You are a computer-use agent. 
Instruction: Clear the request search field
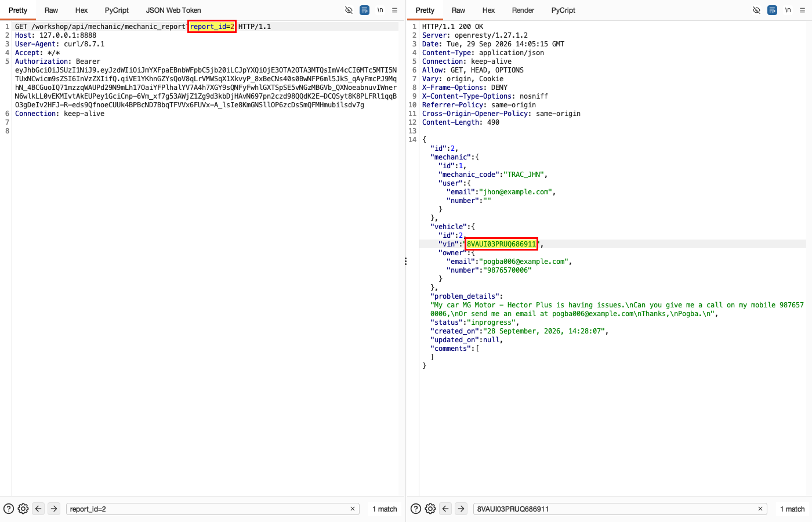(x=353, y=509)
